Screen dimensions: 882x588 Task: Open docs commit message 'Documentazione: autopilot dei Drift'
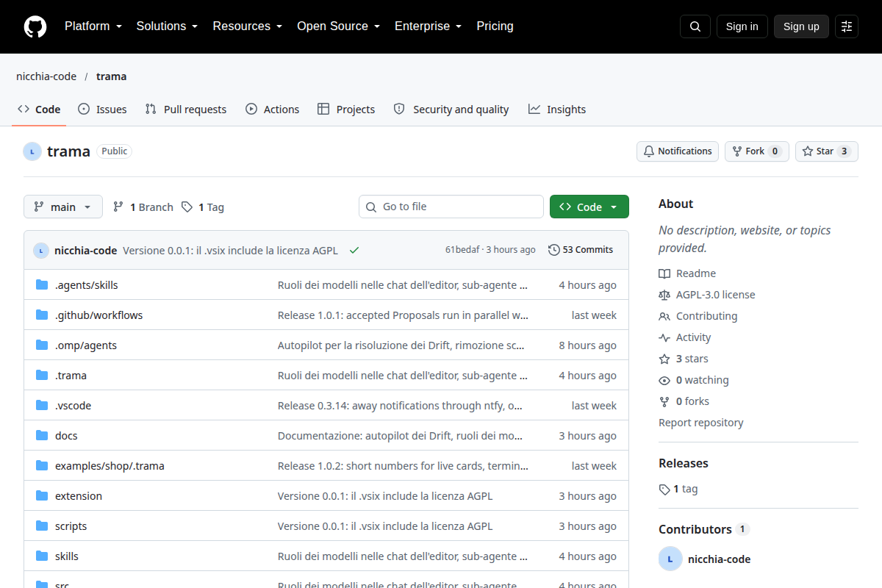pyautogui.click(x=401, y=436)
